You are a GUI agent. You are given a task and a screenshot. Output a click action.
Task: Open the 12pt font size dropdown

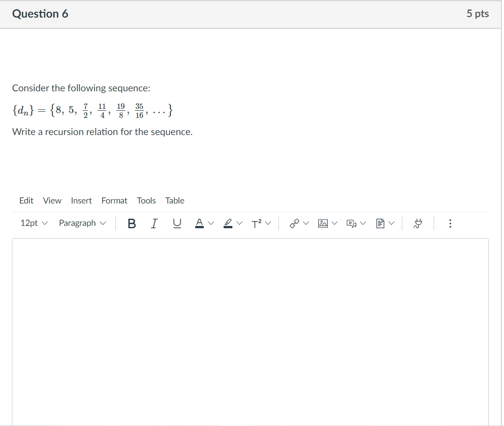click(33, 223)
